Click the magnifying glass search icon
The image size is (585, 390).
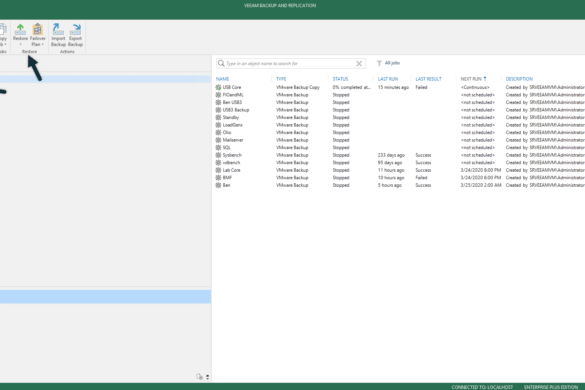point(221,63)
